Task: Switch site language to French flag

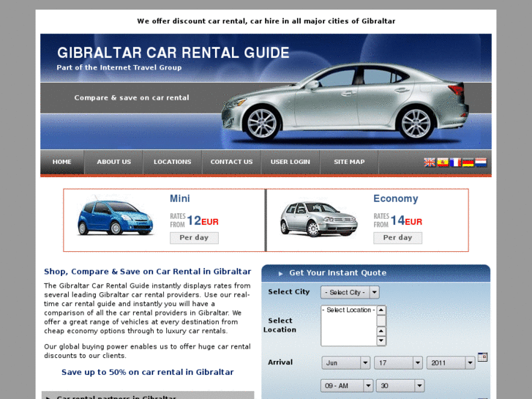Action: click(x=455, y=163)
